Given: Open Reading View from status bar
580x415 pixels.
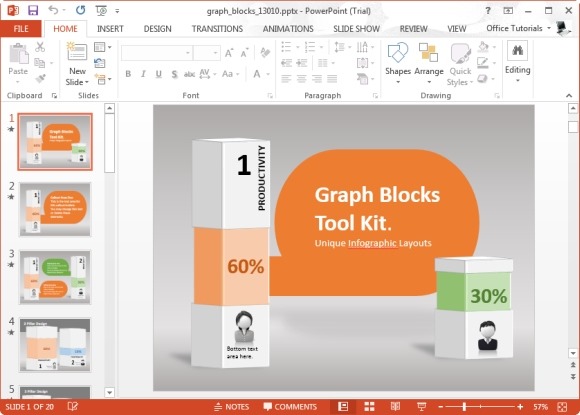Looking at the screenshot, I should tap(395, 406).
